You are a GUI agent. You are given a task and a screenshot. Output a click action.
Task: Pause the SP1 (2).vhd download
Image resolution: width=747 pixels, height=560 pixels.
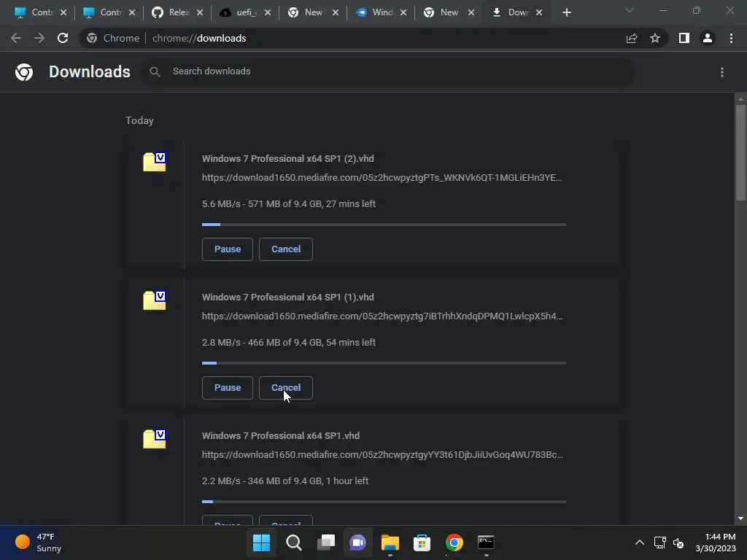(x=228, y=249)
